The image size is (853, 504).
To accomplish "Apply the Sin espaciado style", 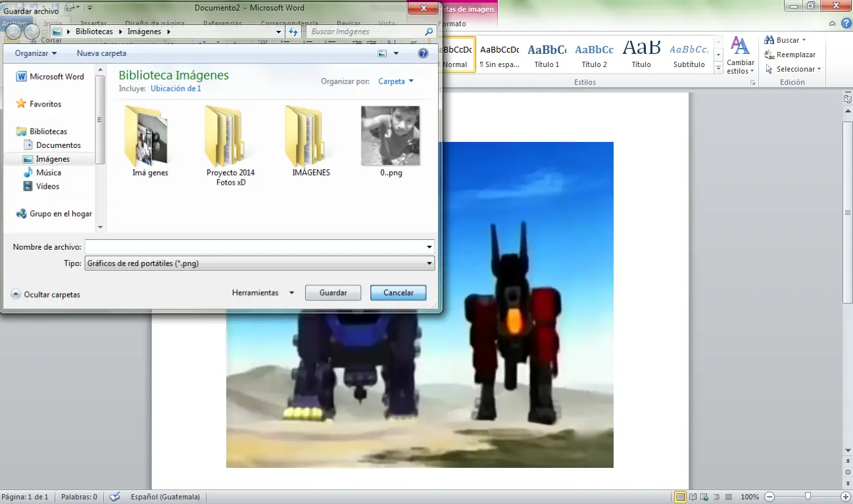I will pyautogui.click(x=499, y=55).
